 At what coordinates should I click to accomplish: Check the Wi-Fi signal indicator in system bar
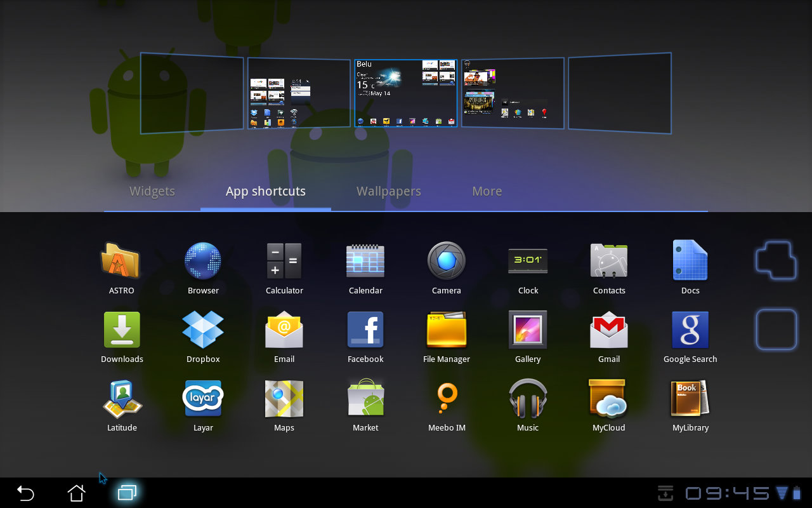pos(782,493)
